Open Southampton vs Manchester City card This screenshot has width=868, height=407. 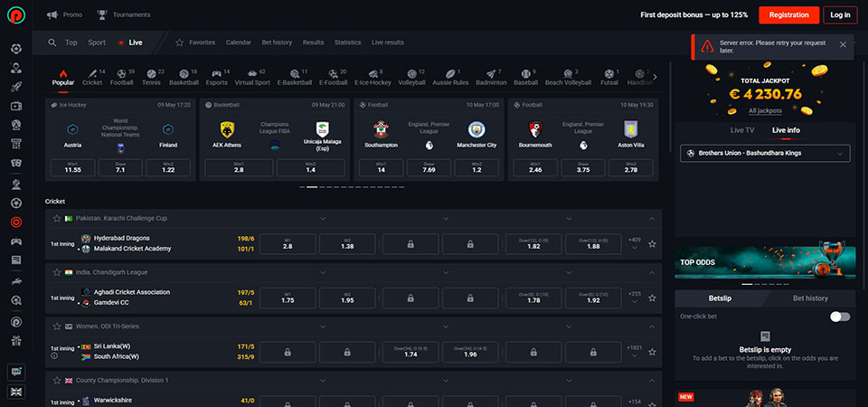point(429,139)
